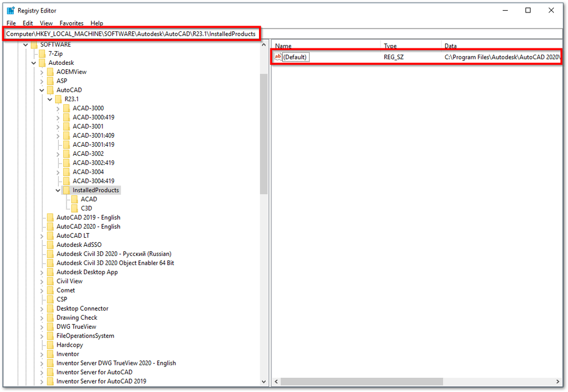
Task: Expand the ACAD-3000 key
Action: [58, 108]
